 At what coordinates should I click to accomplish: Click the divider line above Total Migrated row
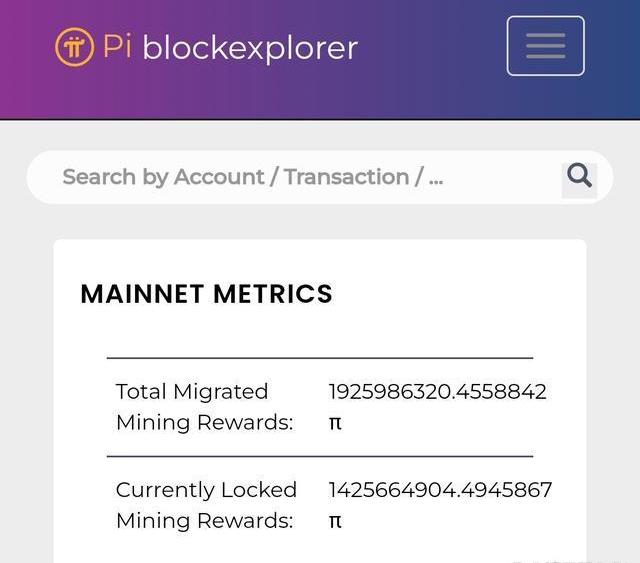320,357
